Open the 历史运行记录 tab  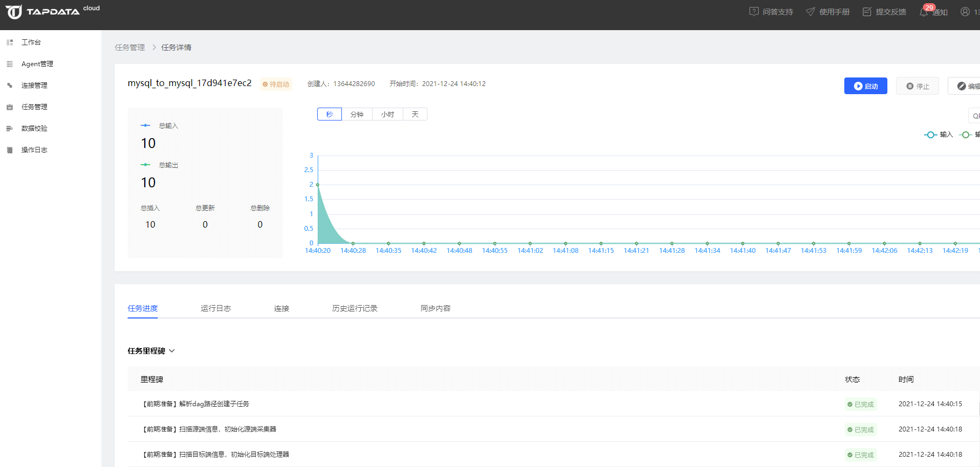(x=354, y=308)
